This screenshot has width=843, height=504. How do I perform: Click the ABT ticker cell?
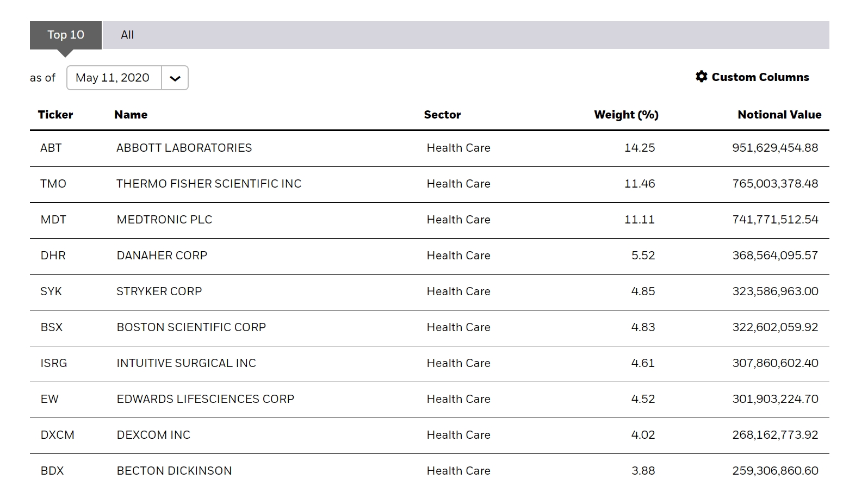(51, 148)
